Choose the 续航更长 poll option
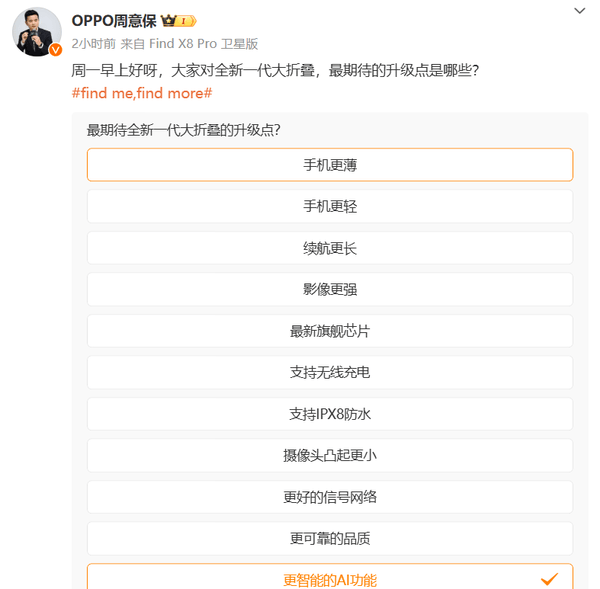 pyautogui.click(x=330, y=248)
